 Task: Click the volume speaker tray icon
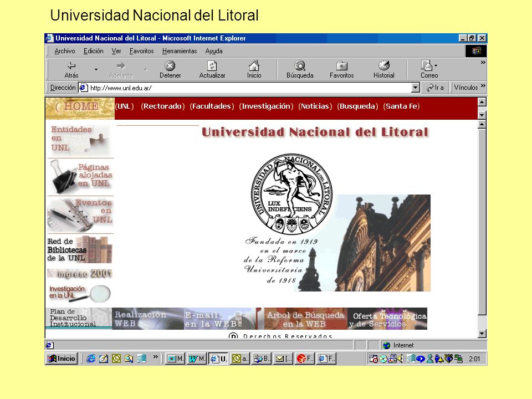pyautogui.click(x=400, y=359)
